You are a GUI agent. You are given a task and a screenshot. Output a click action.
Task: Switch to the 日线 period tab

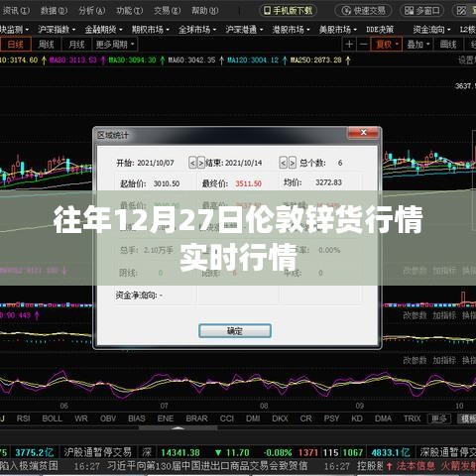tap(16, 45)
